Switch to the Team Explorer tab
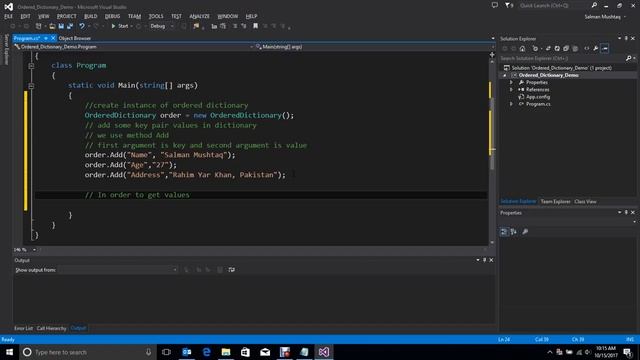640x360 pixels. coord(555,202)
